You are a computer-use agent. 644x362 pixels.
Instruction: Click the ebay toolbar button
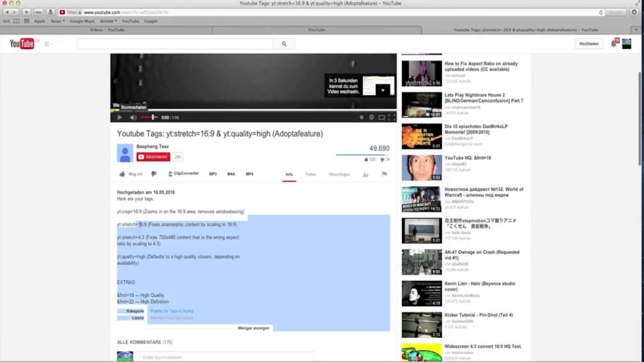[x=38, y=12]
